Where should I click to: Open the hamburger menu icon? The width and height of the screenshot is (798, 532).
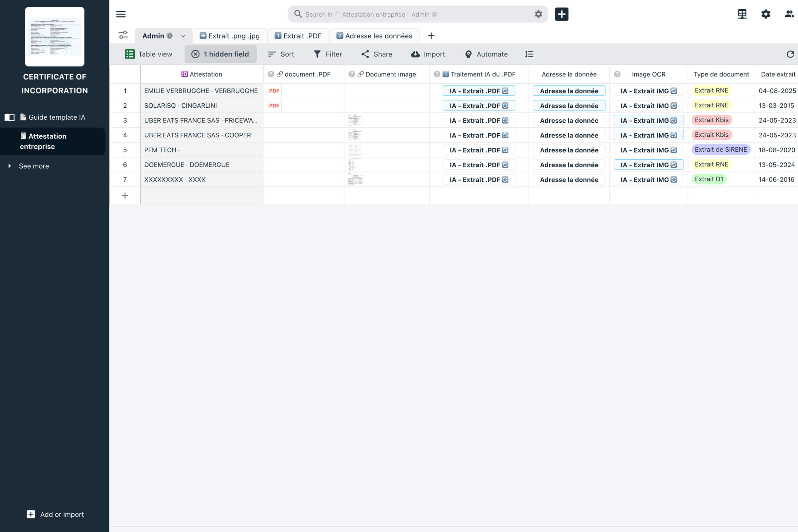coord(121,14)
